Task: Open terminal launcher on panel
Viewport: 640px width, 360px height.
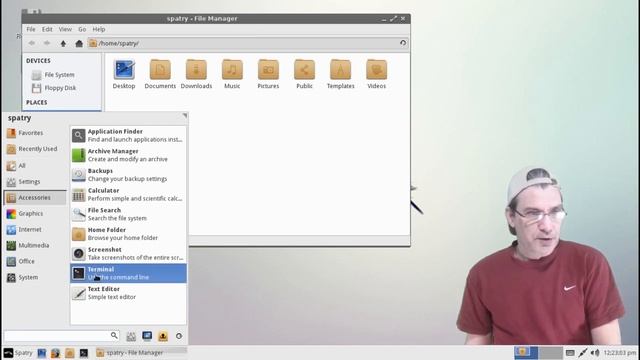Action: coord(84,353)
